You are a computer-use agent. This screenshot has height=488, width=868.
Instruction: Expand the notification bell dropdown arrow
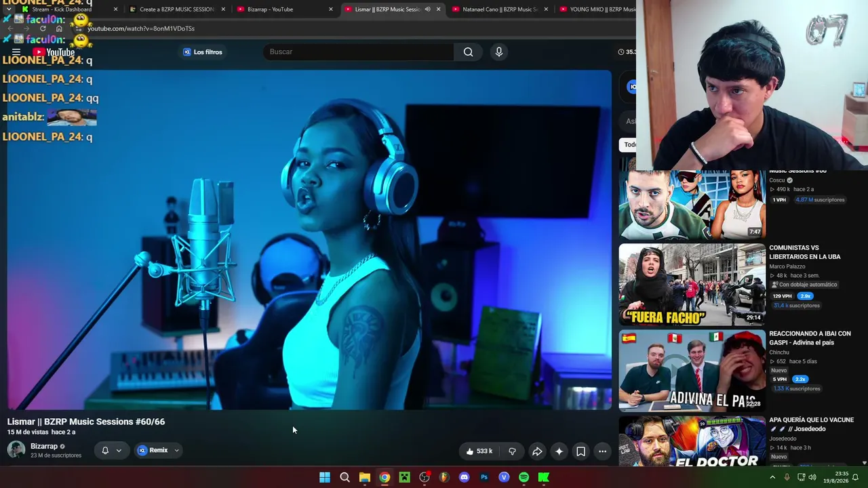pyautogui.click(x=119, y=450)
